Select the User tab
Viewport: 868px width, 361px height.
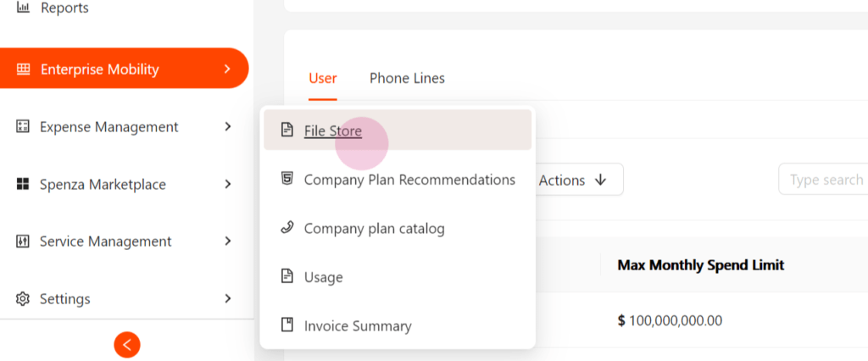(323, 78)
